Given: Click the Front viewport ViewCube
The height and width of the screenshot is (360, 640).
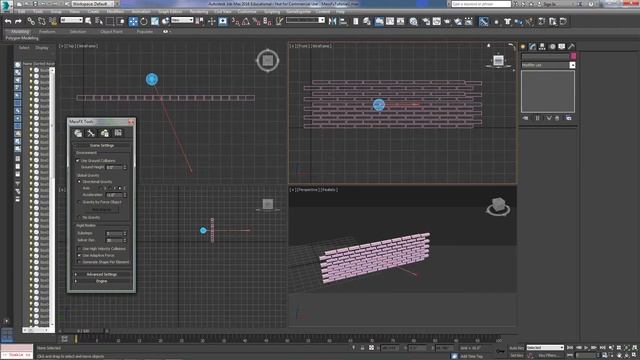Looking at the screenshot, I should point(498,61).
